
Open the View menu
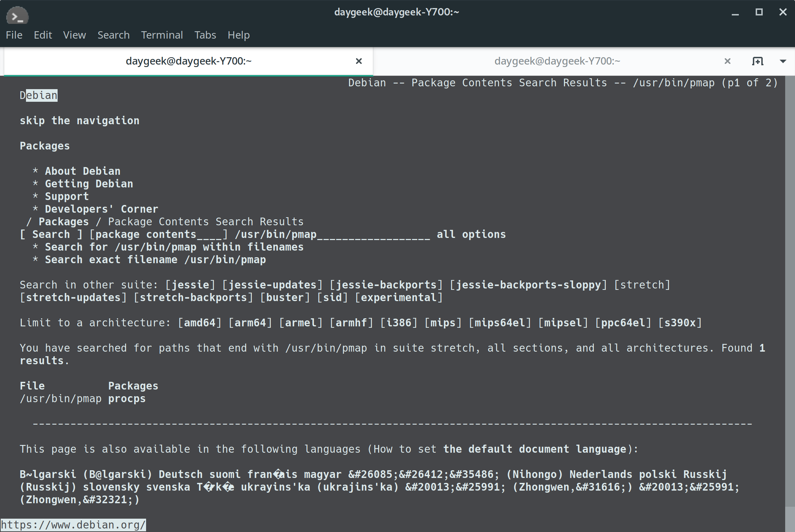(74, 35)
